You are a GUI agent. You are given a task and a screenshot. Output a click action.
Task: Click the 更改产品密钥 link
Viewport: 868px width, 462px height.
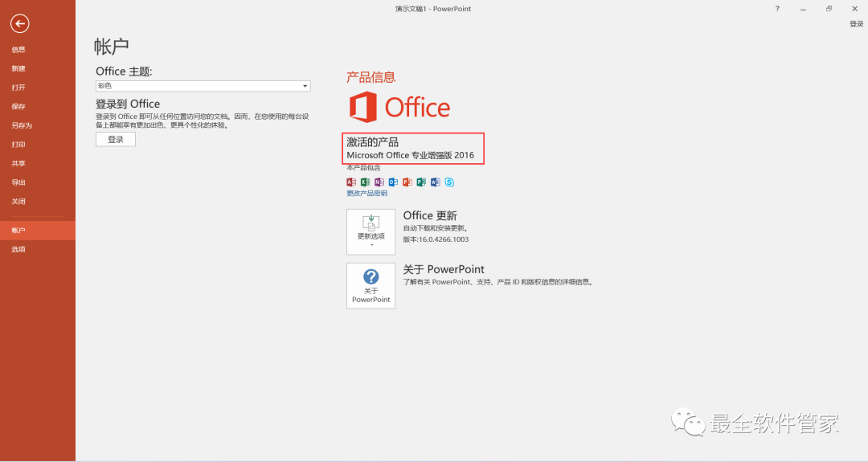pos(367,193)
